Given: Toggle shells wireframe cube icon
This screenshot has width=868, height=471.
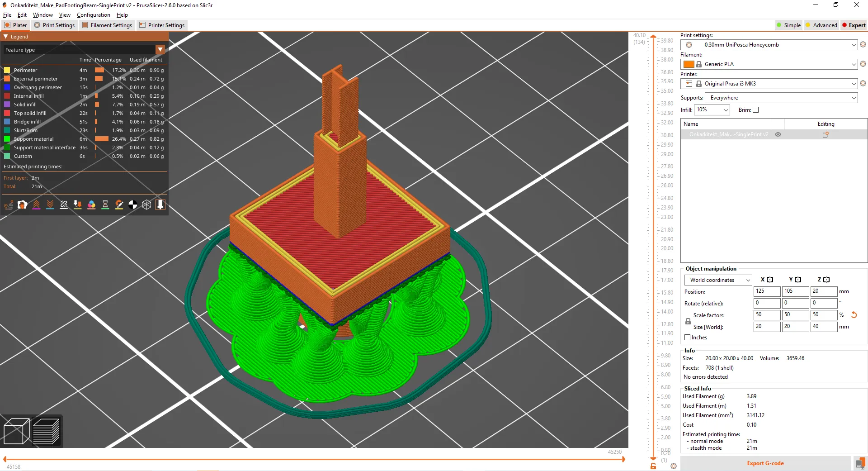Looking at the screenshot, I should (146, 205).
